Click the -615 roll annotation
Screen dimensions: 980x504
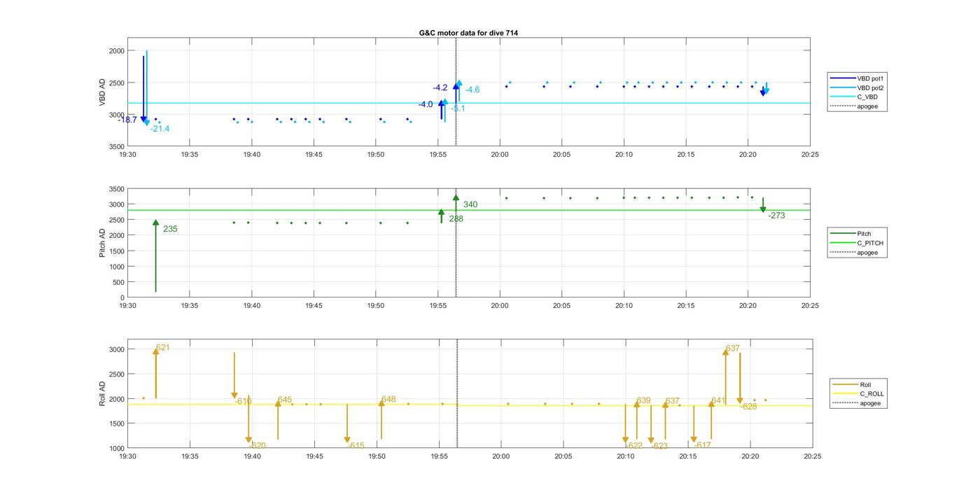tap(356, 446)
